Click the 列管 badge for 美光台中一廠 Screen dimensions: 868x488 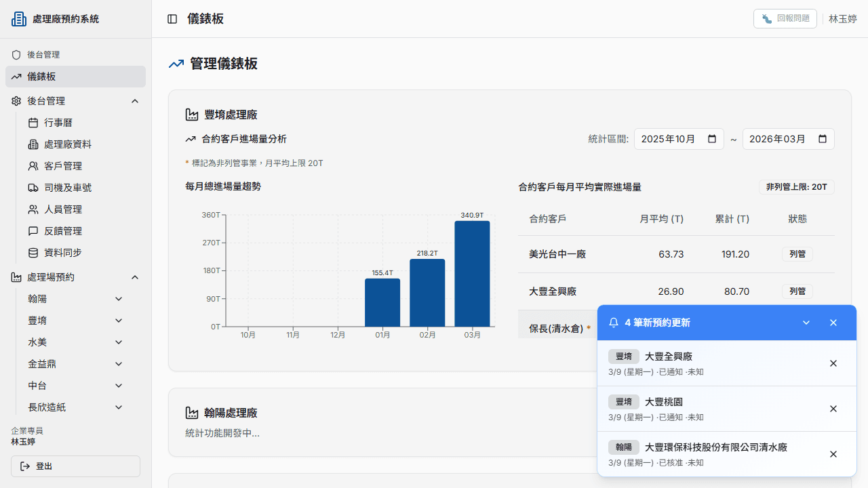(797, 254)
